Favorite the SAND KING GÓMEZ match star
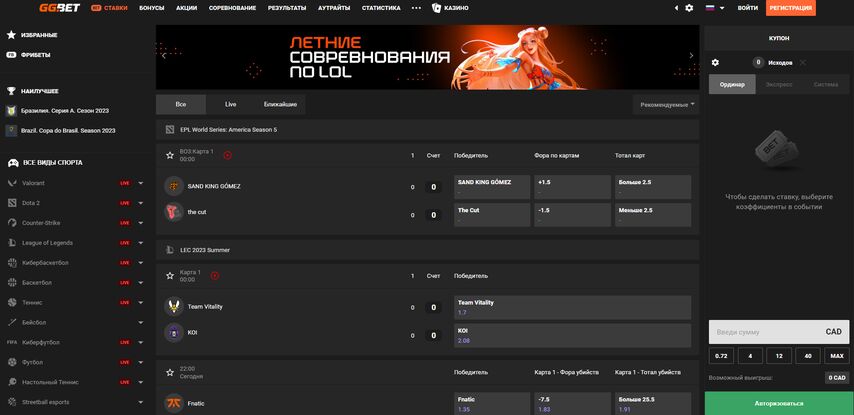 point(170,155)
